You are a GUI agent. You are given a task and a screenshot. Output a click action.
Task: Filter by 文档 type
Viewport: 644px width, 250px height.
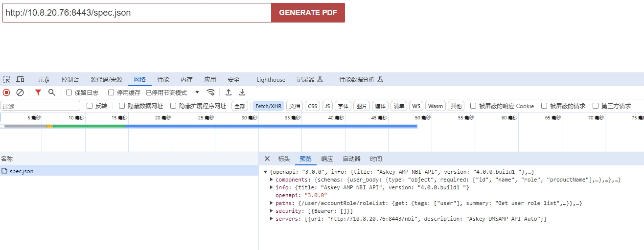pos(295,106)
